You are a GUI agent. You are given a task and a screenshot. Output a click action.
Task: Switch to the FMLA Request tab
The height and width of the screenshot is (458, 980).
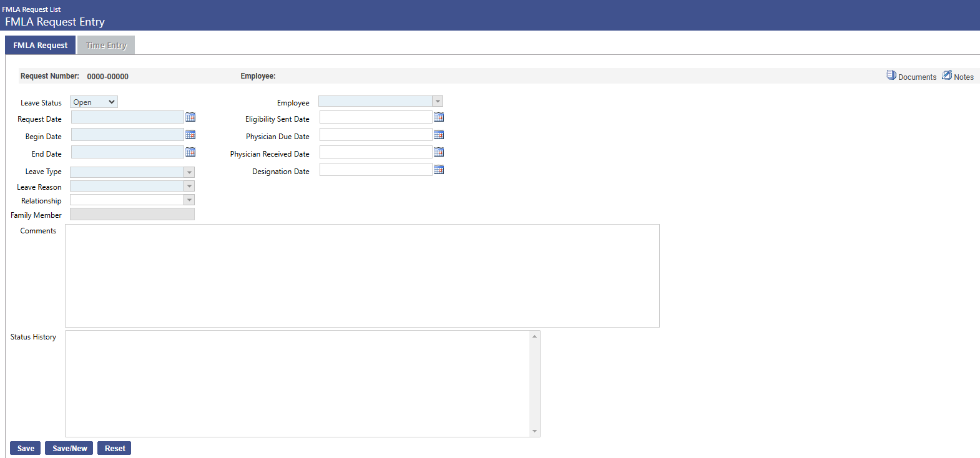coord(41,45)
